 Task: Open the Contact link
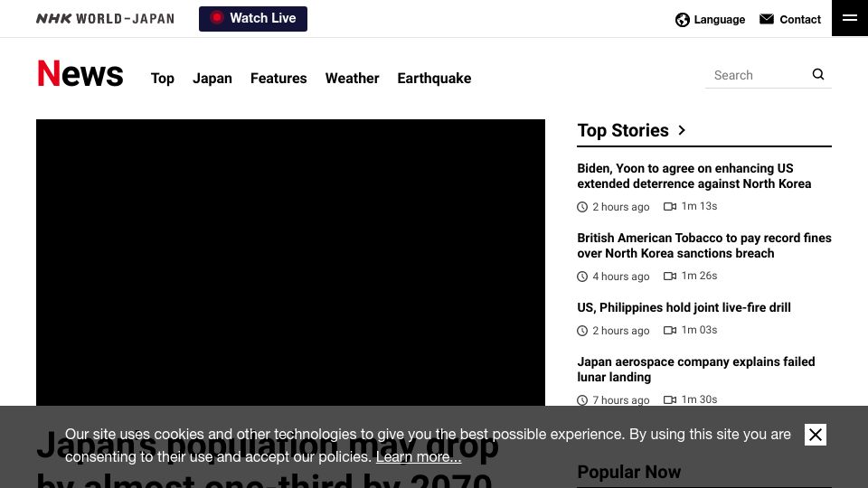[x=790, y=19]
